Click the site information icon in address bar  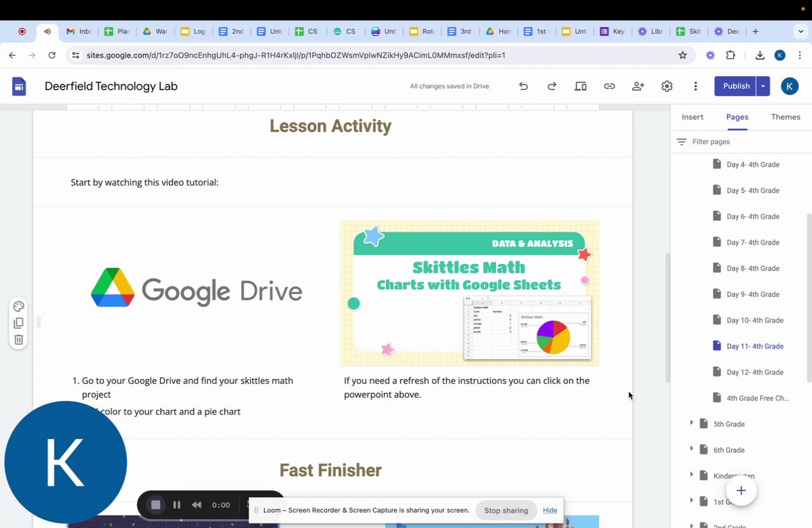tap(75, 55)
